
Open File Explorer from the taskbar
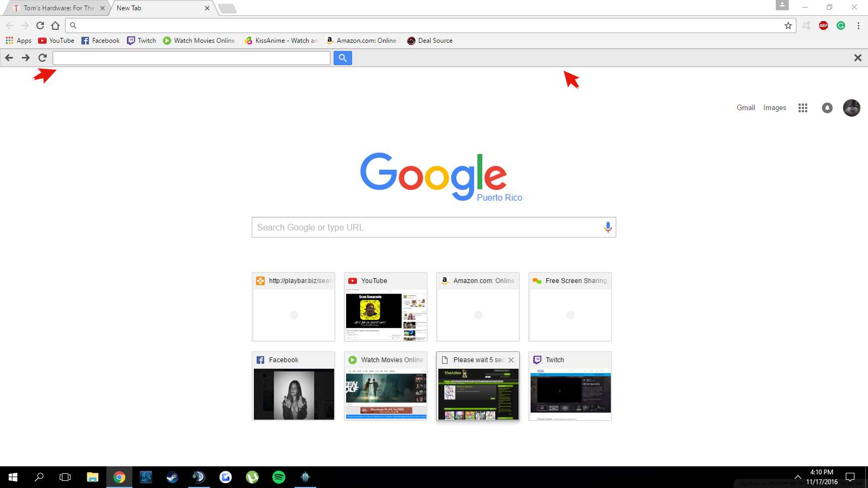pyautogui.click(x=93, y=477)
